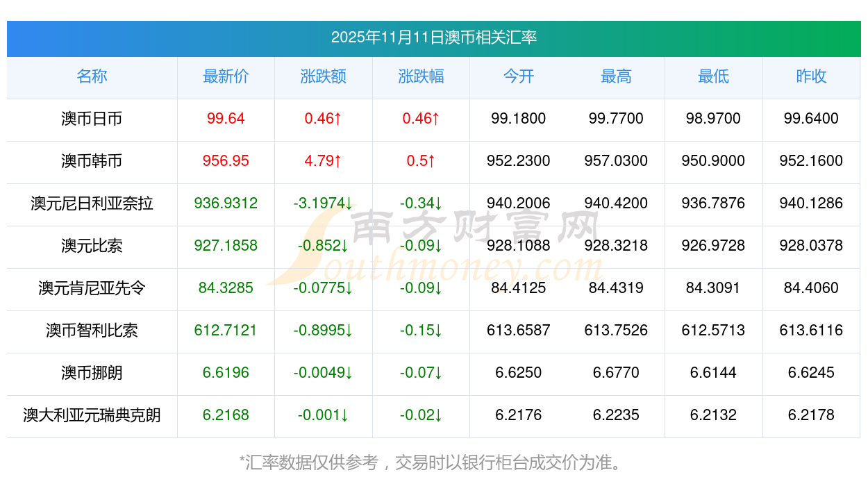Screen dimensions: 868x484
Task: Select latest price 6.2168
Action: 226,415
